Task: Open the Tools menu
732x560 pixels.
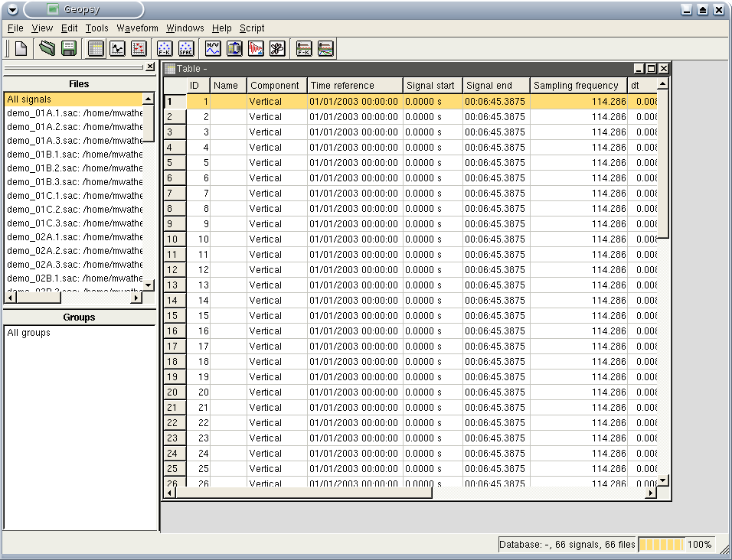Action: coord(96,28)
